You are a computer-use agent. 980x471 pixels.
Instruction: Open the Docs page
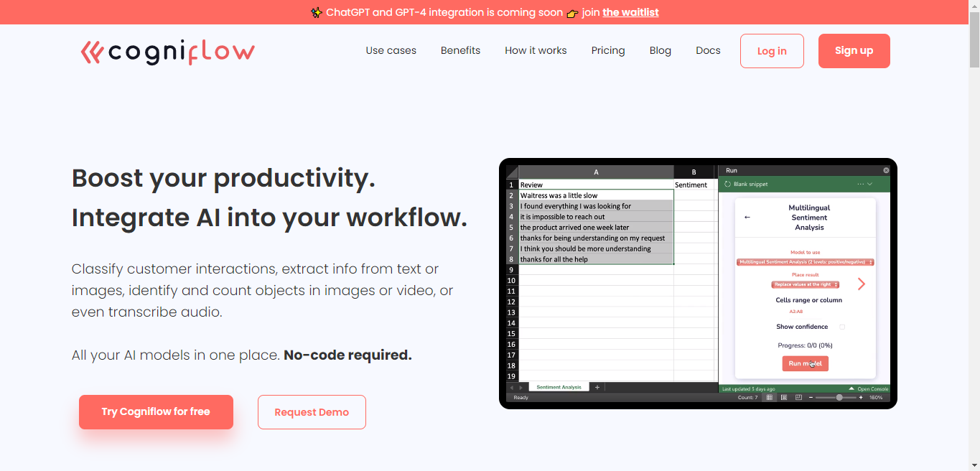coord(708,50)
